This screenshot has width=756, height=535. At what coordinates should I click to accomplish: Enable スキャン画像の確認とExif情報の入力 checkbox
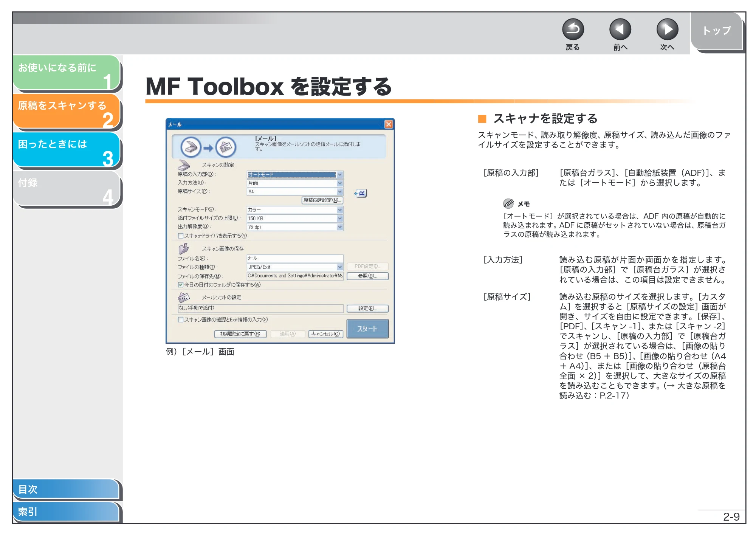181,319
